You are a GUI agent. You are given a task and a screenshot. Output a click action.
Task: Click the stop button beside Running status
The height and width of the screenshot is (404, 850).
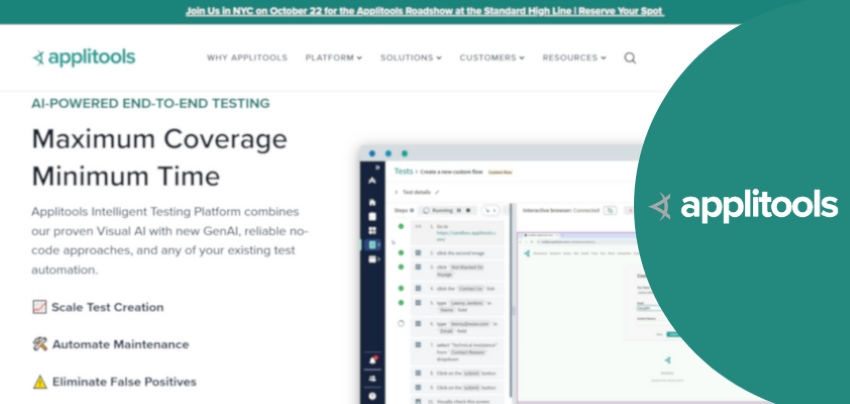468,210
